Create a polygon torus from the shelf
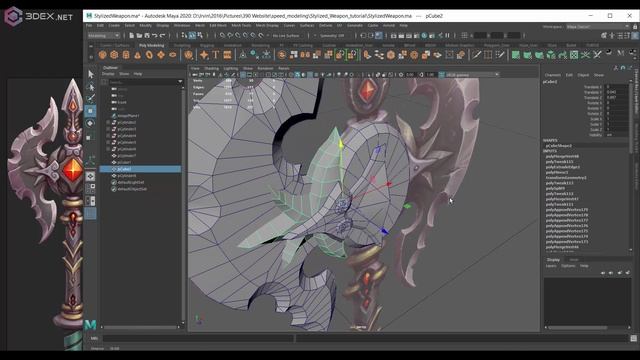The height and width of the screenshot is (360, 640). pyautogui.click(x=149, y=55)
